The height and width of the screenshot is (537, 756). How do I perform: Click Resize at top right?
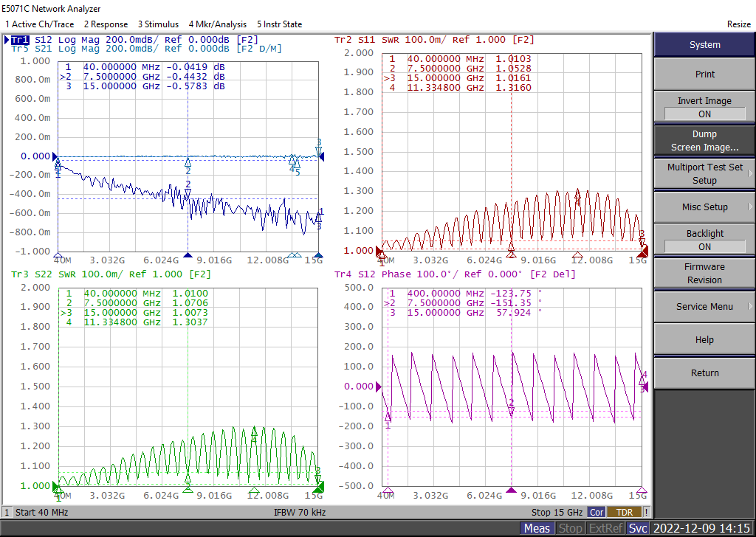coord(738,24)
